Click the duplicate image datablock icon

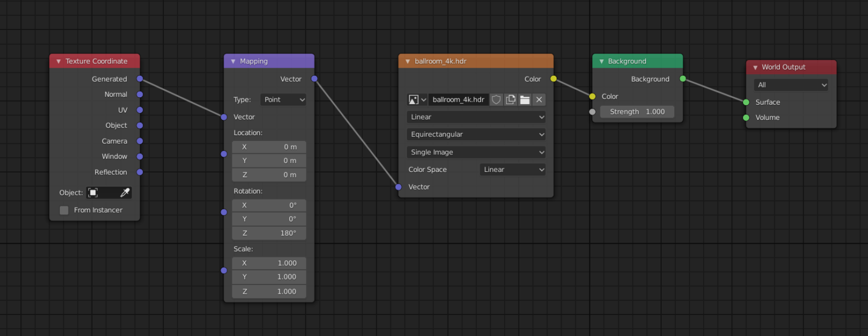(511, 100)
